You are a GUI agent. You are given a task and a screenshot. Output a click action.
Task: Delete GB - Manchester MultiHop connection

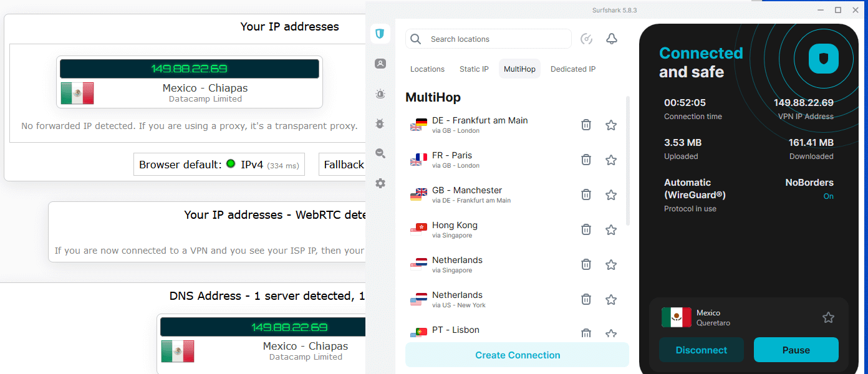(586, 195)
